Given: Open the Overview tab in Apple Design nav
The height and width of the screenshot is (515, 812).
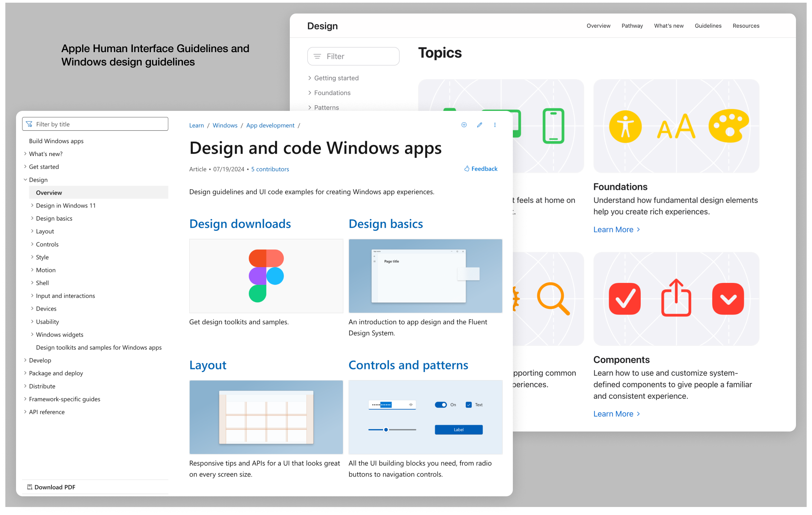Looking at the screenshot, I should point(598,26).
